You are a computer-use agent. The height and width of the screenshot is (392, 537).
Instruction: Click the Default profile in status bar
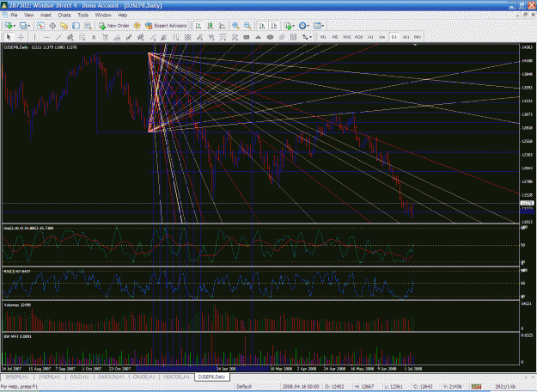(x=244, y=387)
